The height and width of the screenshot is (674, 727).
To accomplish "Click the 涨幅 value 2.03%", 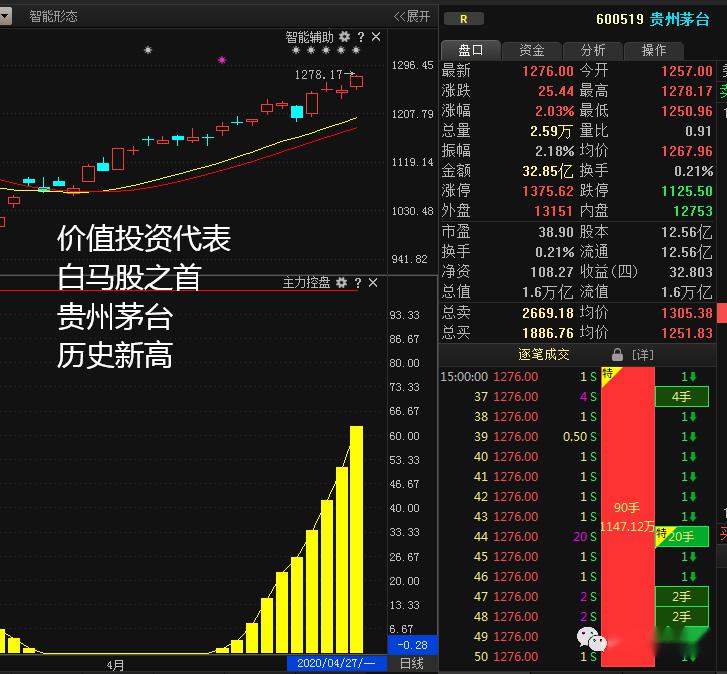I will [x=555, y=111].
